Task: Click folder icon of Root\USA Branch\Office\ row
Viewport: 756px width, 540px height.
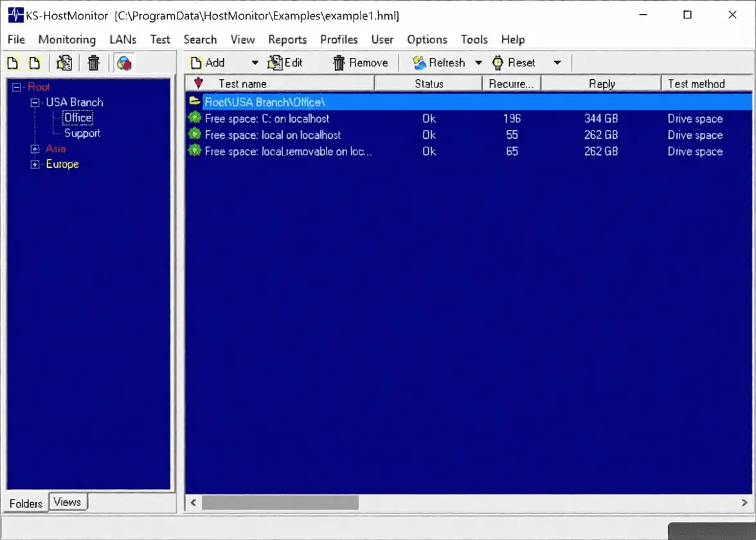Action: click(x=195, y=102)
